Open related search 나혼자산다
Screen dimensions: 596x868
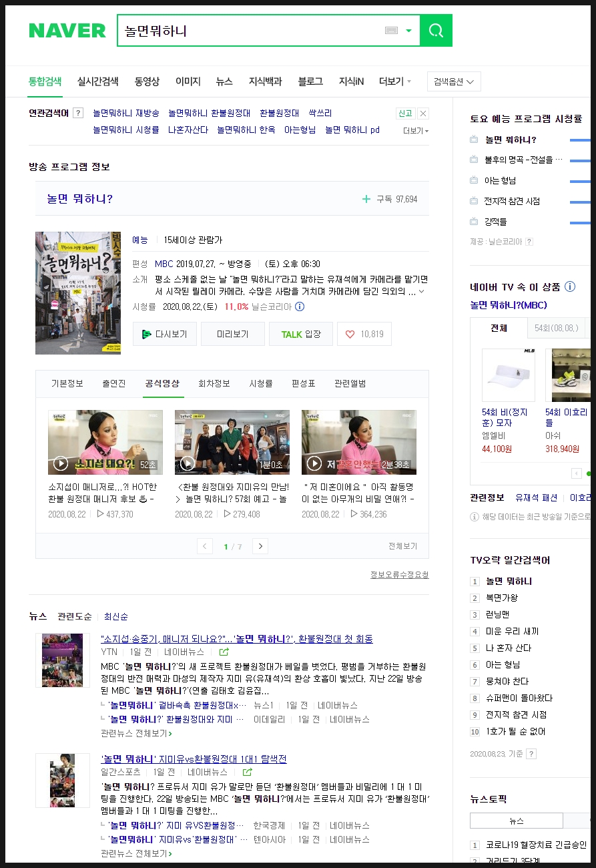click(x=188, y=130)
